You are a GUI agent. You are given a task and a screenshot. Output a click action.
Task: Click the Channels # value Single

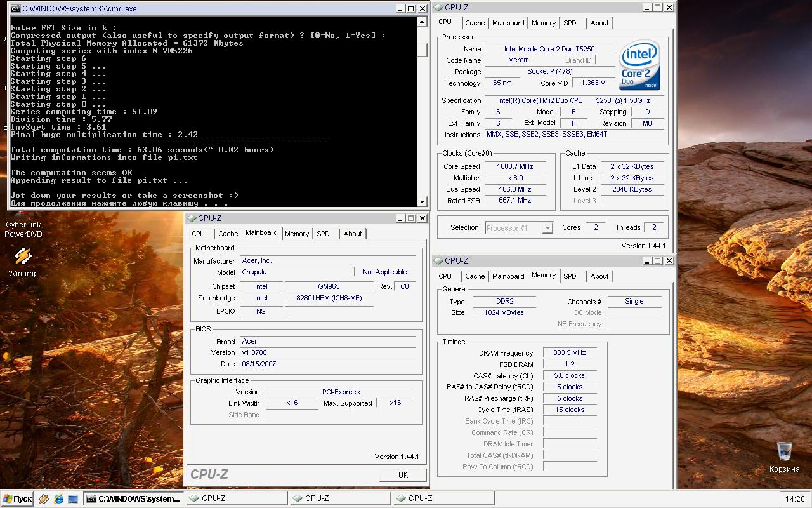(634, 301)
